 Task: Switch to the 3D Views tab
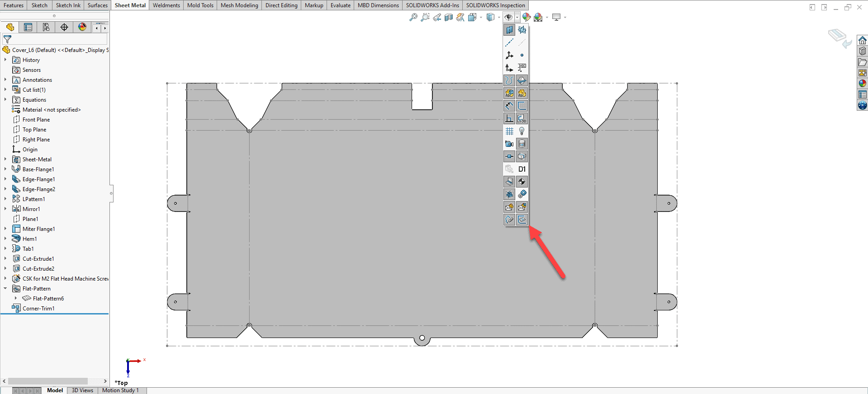[82, 390]
